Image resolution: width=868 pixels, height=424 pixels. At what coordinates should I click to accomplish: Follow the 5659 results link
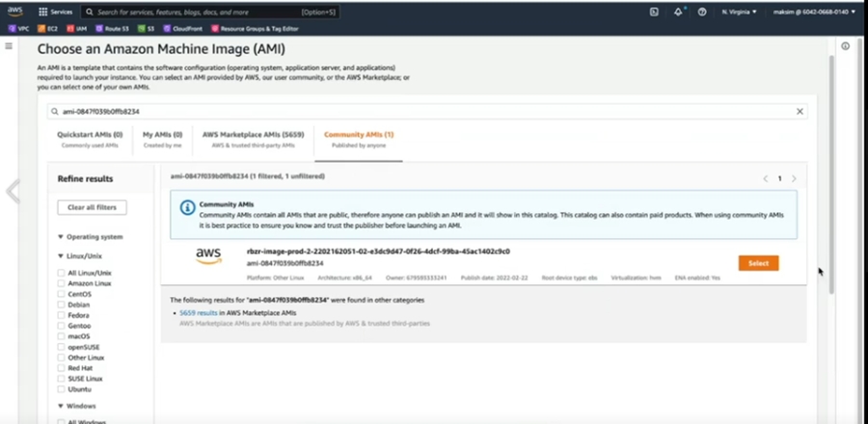coord(194,313)
